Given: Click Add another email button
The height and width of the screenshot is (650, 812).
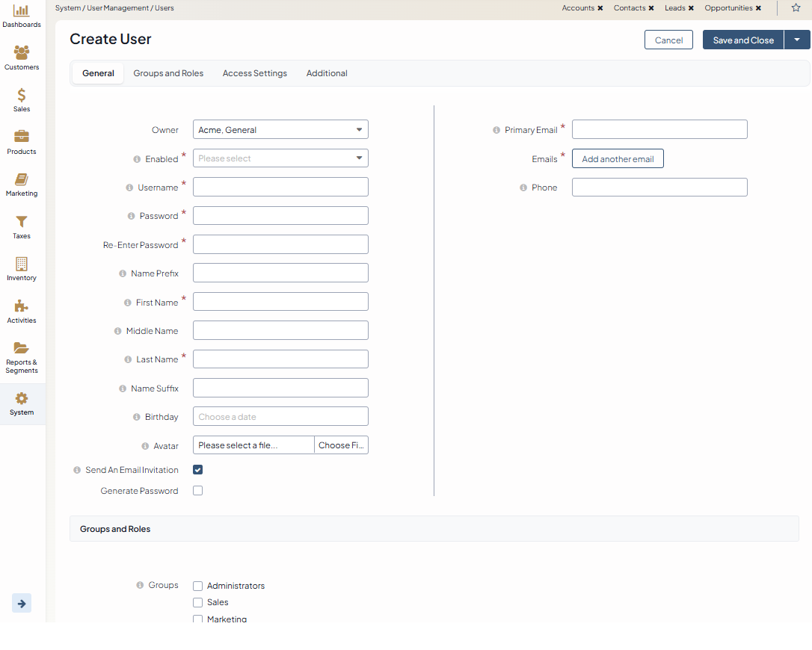Looking at the screenshot, I should pyautogui.click(x=618, y=159).
